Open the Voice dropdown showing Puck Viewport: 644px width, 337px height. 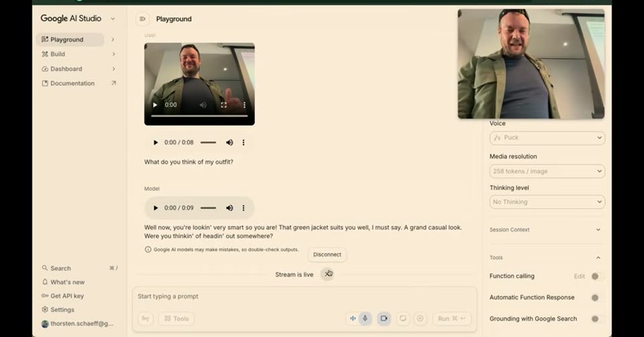pos(547,138)
